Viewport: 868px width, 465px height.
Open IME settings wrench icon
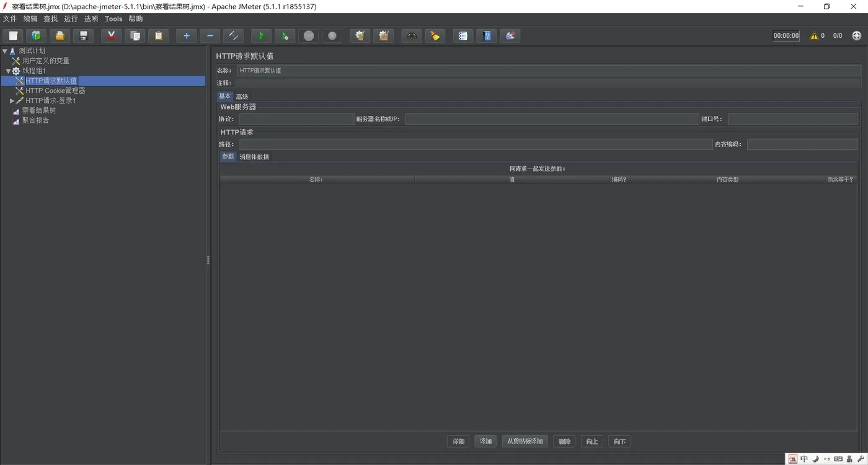click(x=861, y=459)
